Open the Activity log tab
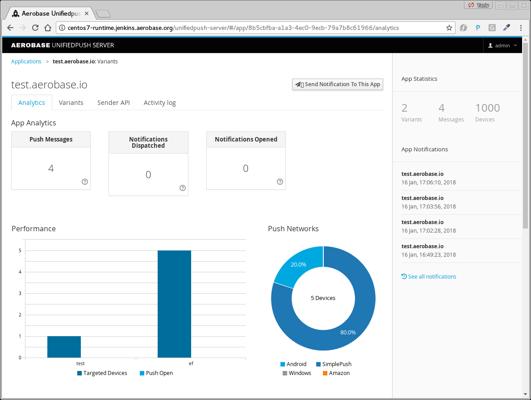Viewport: 531px width, 400px height. tap(160, 103)
